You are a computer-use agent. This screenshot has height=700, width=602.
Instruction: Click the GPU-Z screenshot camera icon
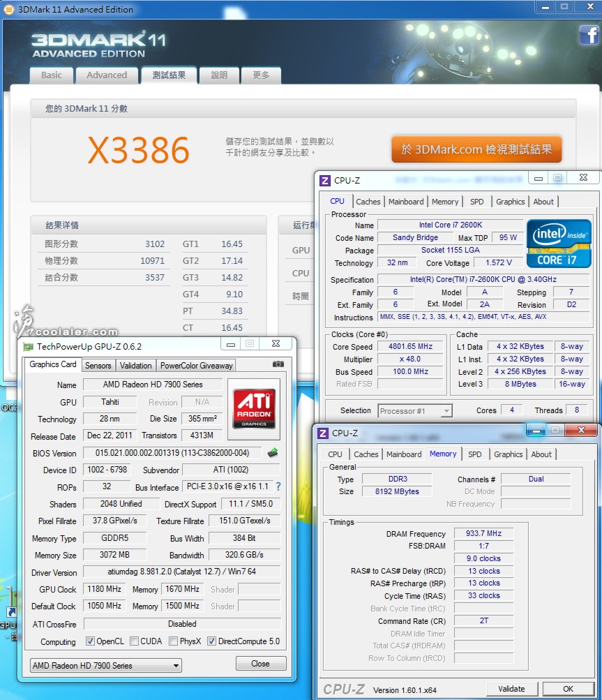(x=278, y=364)
